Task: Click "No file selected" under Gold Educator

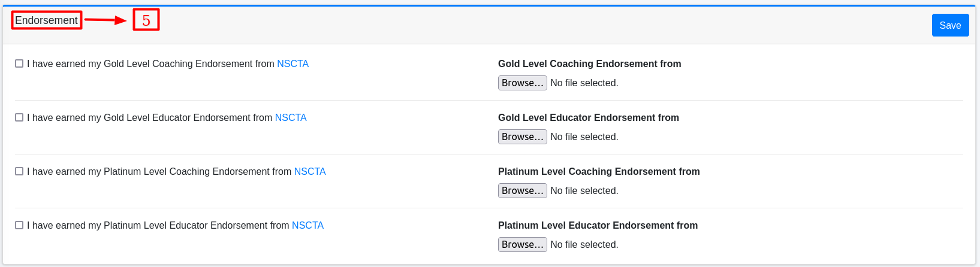Action: coord(584,136)
